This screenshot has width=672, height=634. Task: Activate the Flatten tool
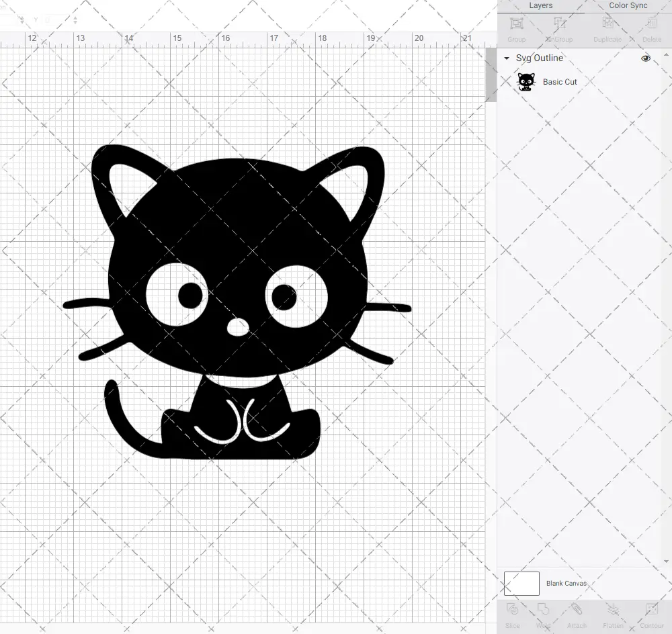[612, 612]
